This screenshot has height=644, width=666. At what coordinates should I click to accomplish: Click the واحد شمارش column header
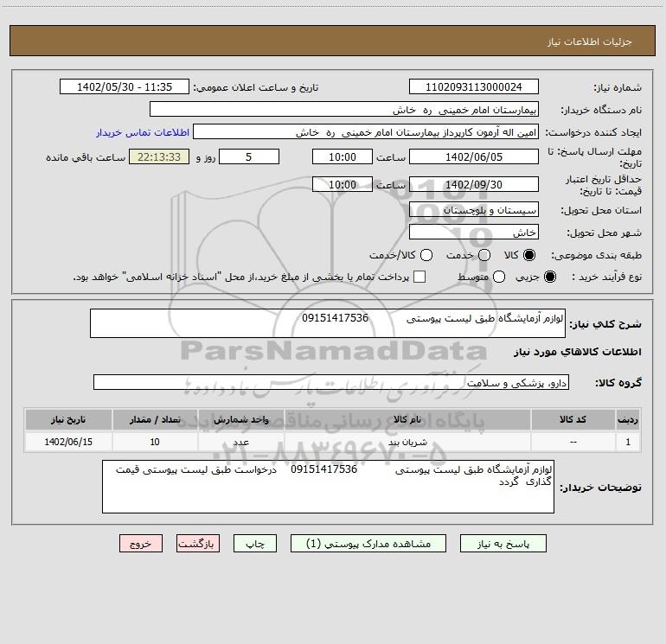coord(240,419)
